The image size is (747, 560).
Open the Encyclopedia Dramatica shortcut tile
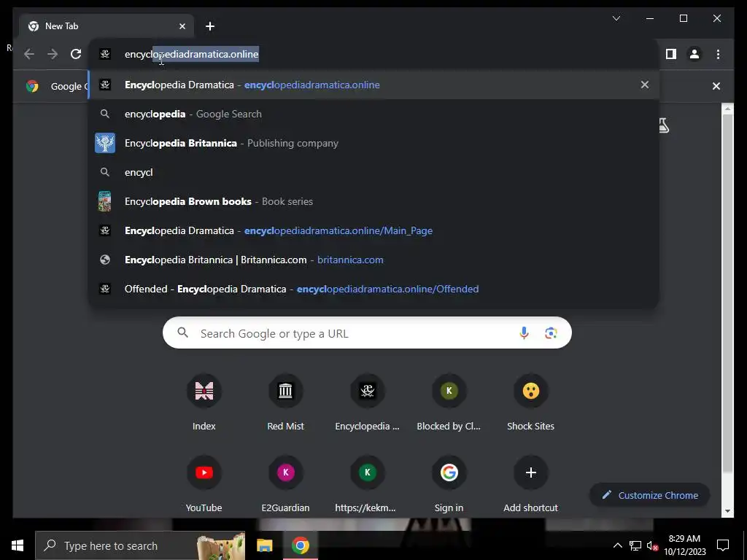pos(368,402)
